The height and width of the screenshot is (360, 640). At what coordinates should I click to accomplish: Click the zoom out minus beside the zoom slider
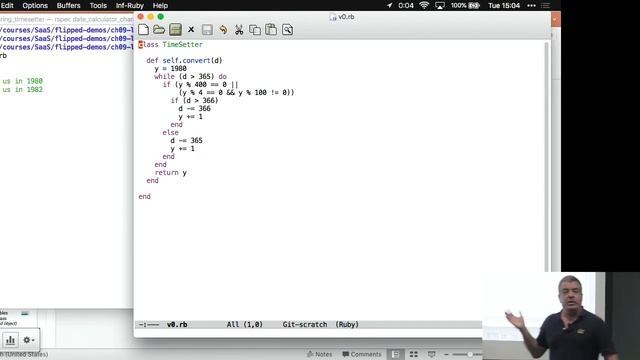[447, 354]
